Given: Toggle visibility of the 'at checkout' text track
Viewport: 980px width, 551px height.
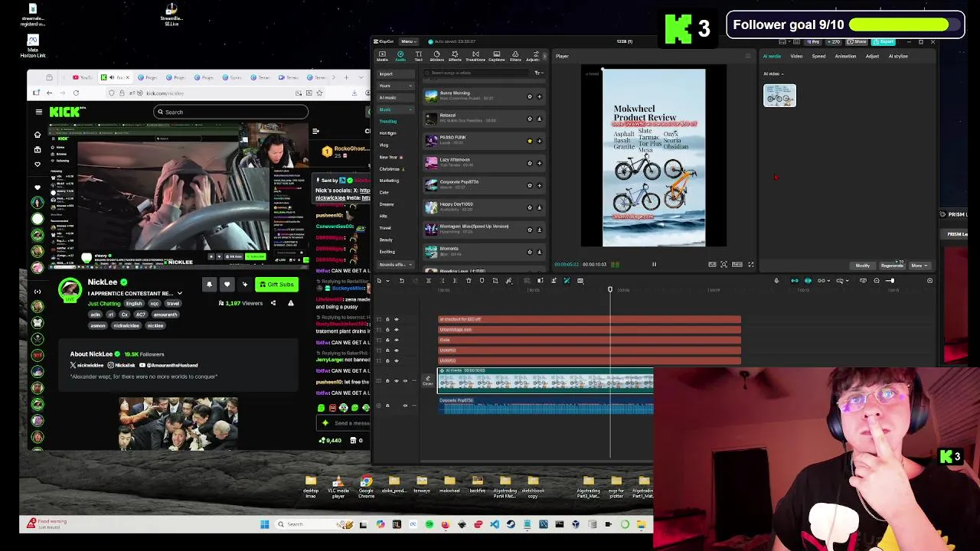Looking at the screenshot, I should tap(396, 319).
